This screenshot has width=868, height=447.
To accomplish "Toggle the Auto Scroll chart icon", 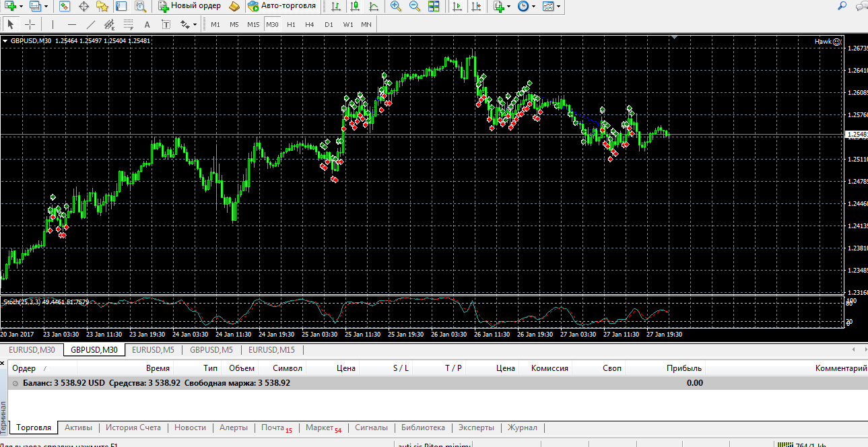I will [x=457, y=6].
